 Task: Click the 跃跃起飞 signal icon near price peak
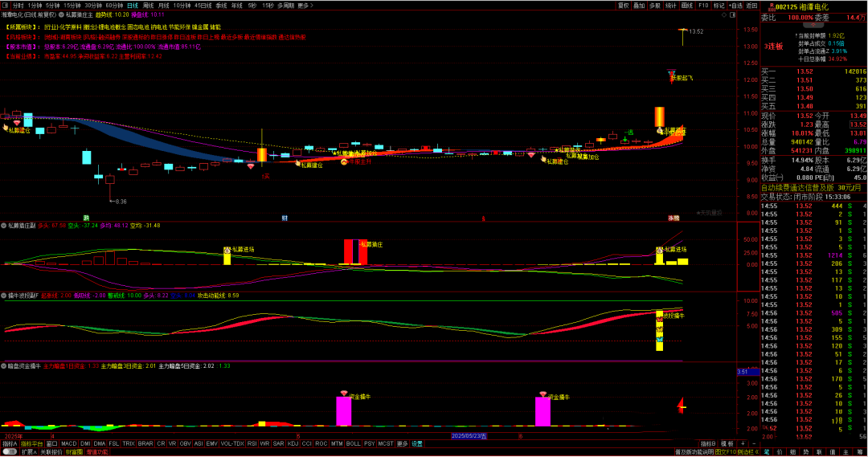click(x=674, y=74)
